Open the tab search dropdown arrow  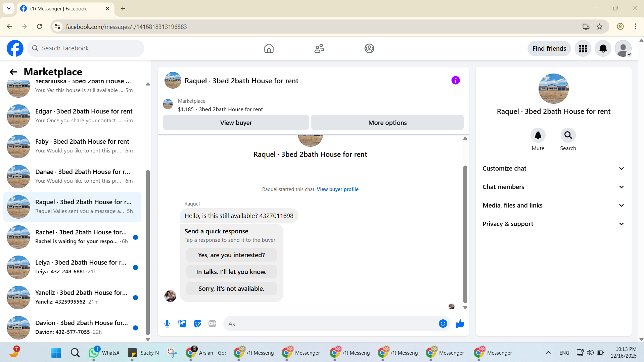(x=9, y=8)
